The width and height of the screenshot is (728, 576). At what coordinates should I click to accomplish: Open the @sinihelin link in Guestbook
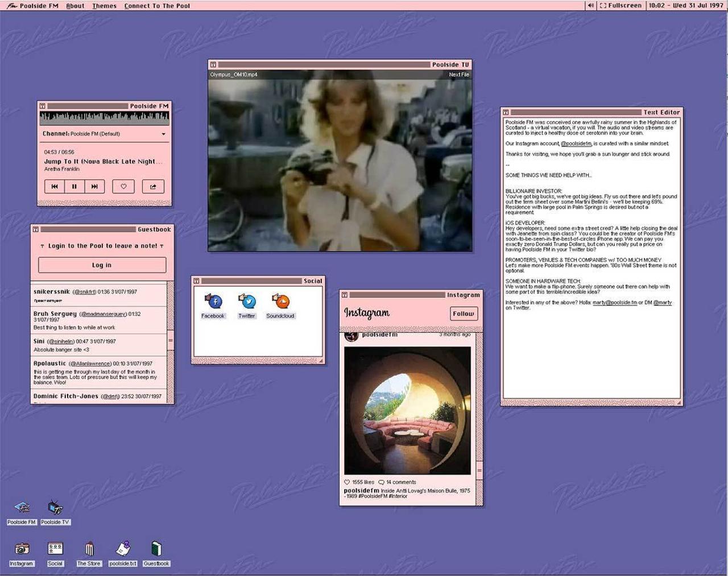click(x=61, y=342)
